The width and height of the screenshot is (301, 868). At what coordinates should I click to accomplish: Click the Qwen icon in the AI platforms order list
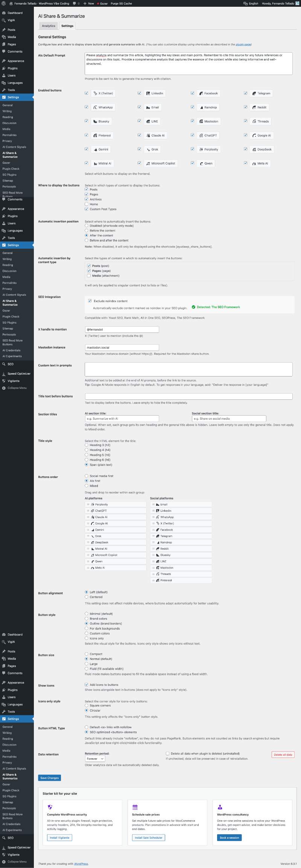point(93,562)
